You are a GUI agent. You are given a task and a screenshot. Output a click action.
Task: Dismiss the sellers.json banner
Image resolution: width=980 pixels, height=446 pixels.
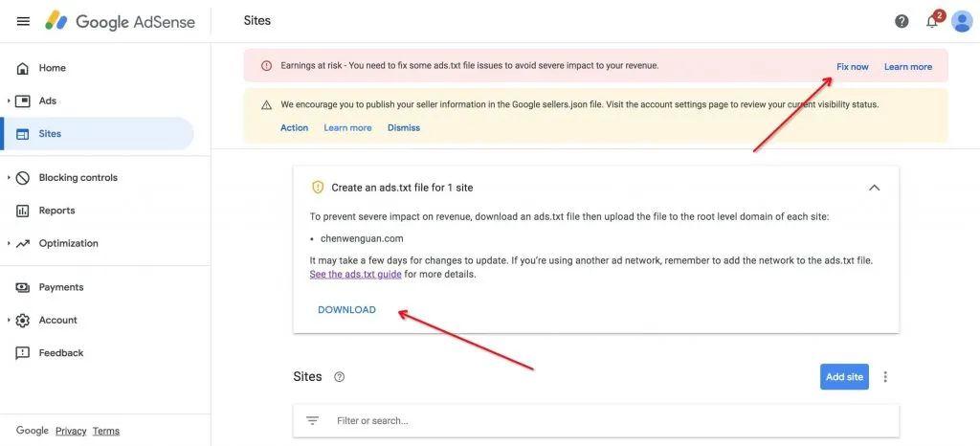(404, 128)
